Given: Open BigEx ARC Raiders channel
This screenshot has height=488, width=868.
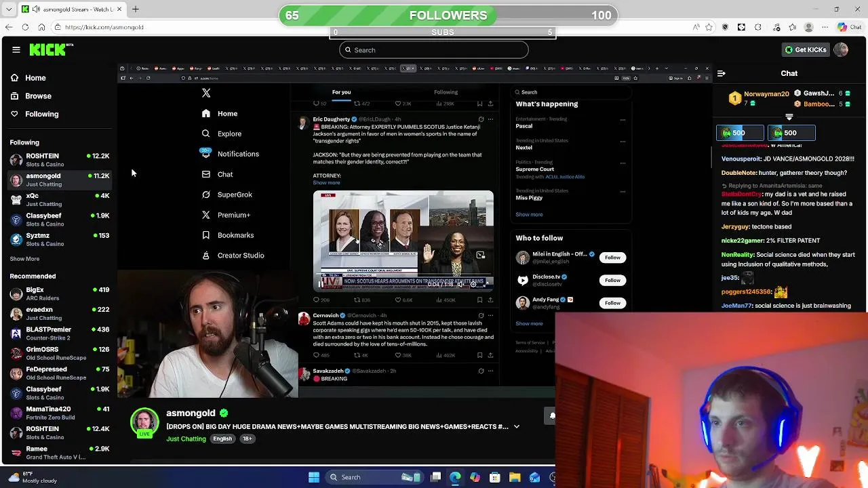Looking at the screenshot, I should (x=60, y=293).
